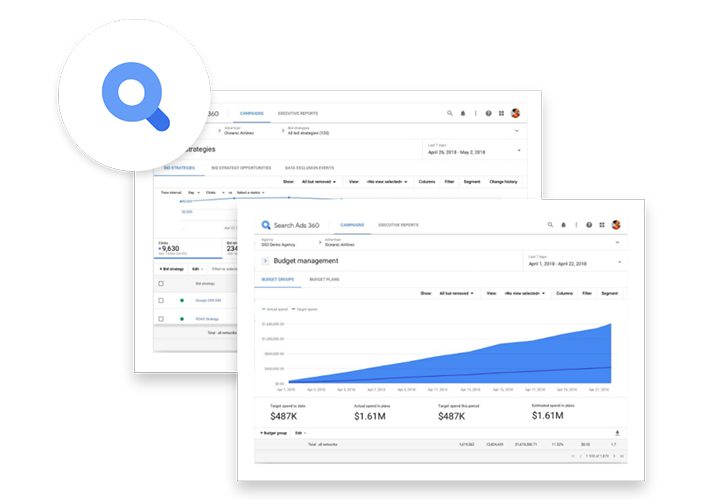This screenshot has width=703, height=500.
Task: Click green status dot of Google CPA bid strategy
Action: (x=182, y=300)
